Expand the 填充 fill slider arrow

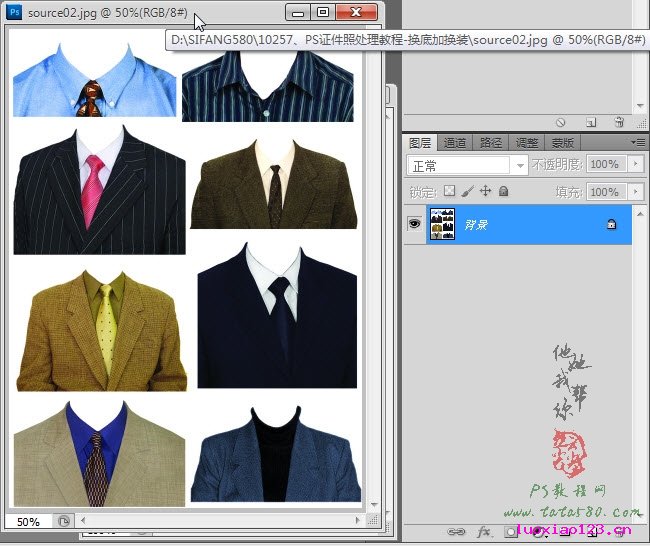pos(634,191)
